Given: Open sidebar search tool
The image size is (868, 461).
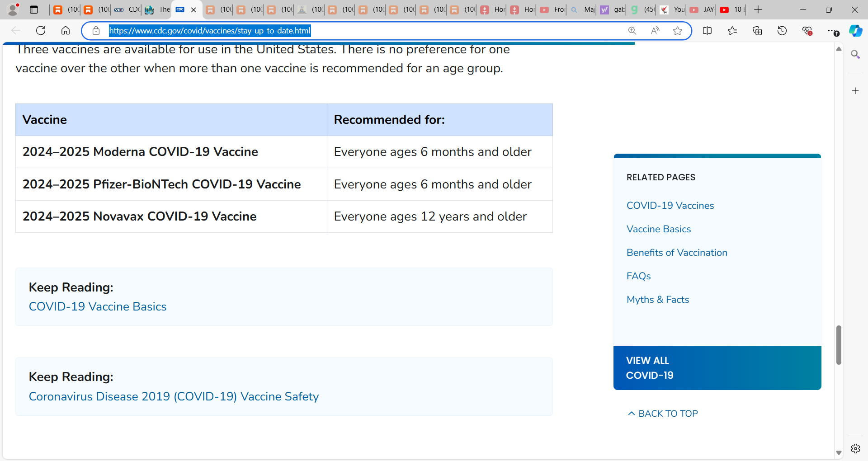Looking at the screenshot, I should (x=855, y=55).
